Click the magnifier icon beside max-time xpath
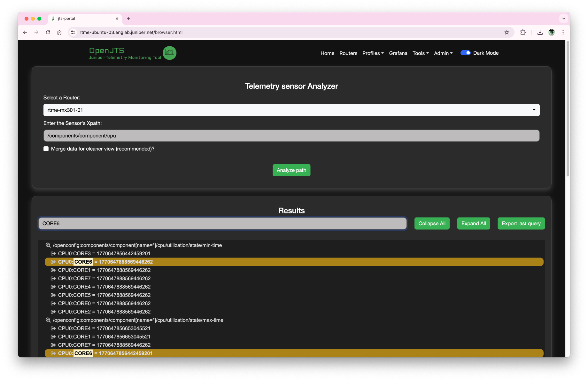Image resolution: width=588 pixels, height=381 pixels. click(48, 320)
